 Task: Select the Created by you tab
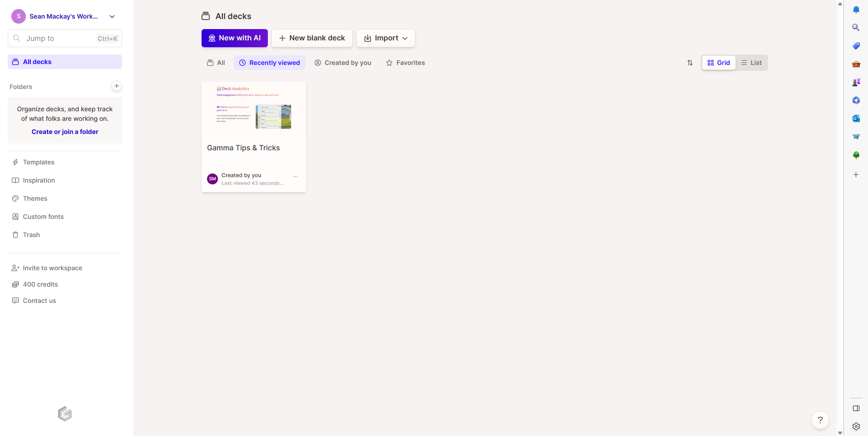343,63
